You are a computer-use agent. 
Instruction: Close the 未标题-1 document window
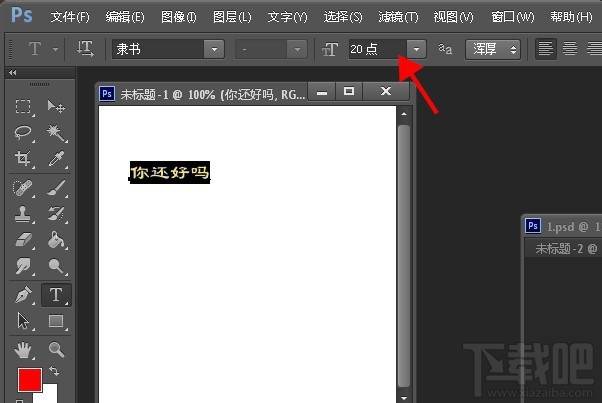point(385,91)
